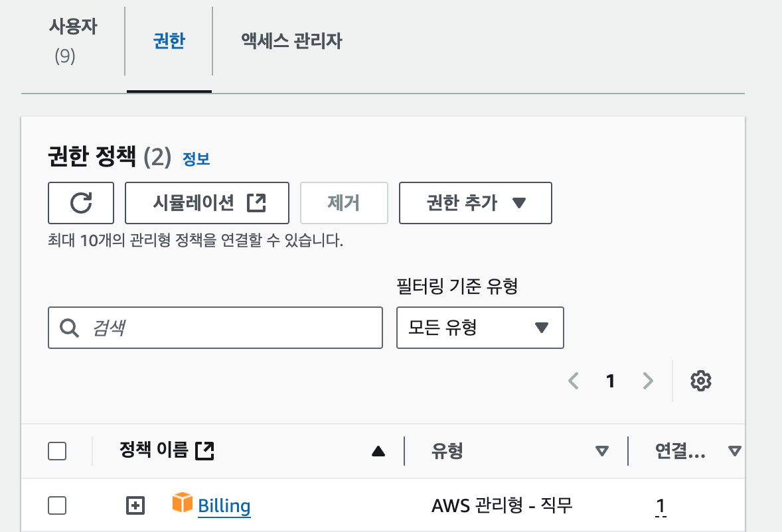Tick the checkbox for Billing policy row
Viewport: 782px width, 532px height.
click(58, 506)
